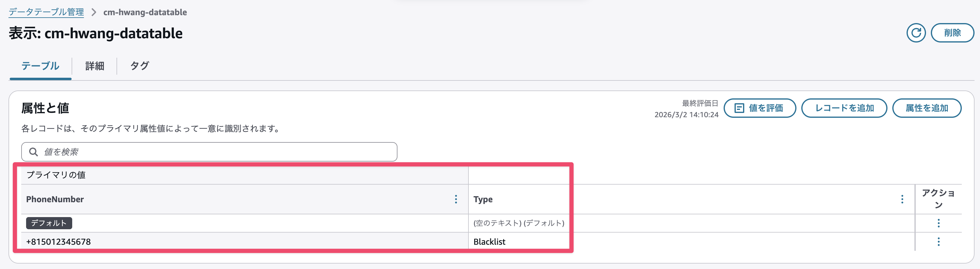
Task: Switch to the 詳細 tab
Action: [95, 66]
